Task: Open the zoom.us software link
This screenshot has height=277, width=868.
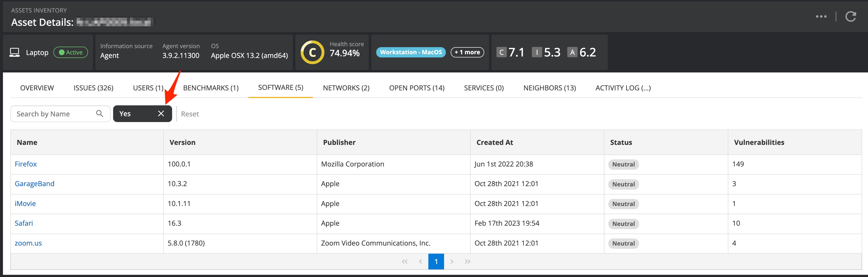Action: [x=28, y=243]
